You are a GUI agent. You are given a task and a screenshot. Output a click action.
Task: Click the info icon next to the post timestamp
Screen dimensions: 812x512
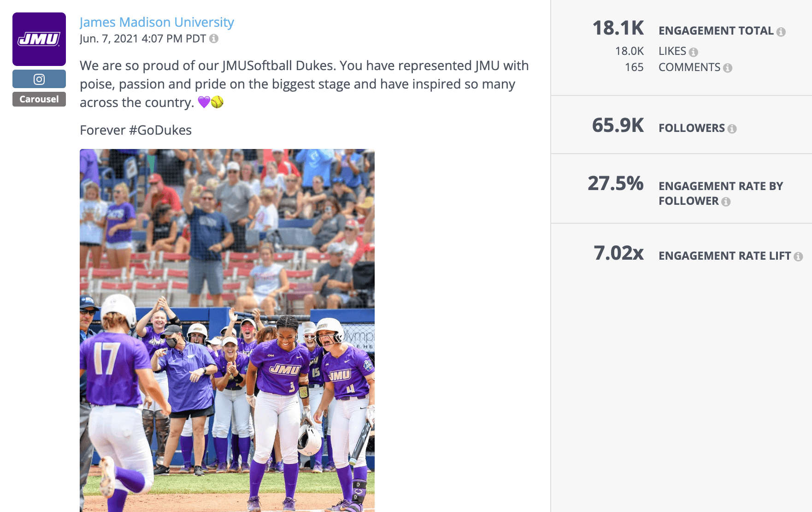pyautogui.click(x=213, y=39)
